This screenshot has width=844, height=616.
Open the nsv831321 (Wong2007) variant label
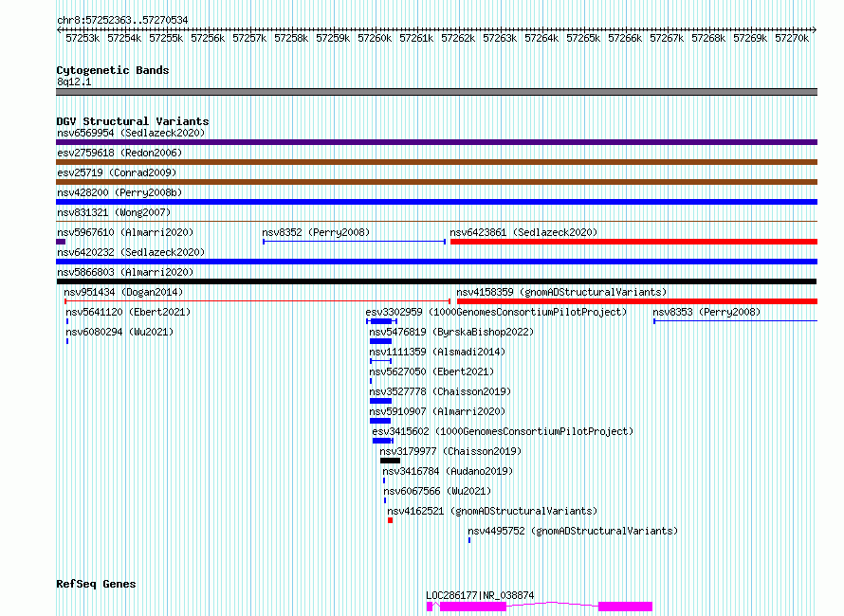pos(114,212)
